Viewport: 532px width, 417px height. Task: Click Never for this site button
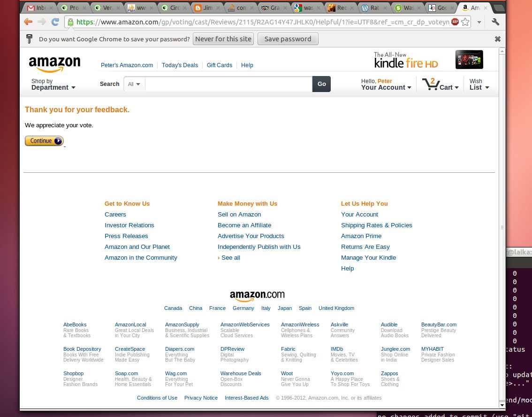(223, 39)
